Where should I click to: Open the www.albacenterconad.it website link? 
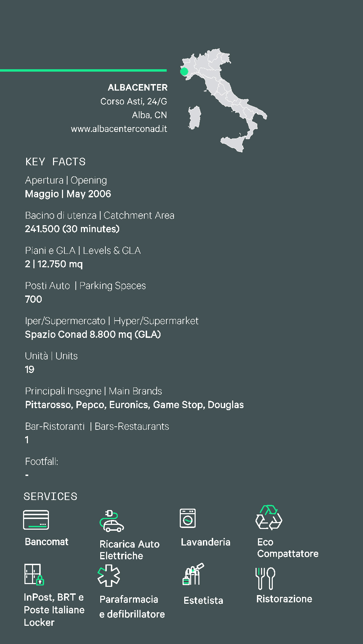[119, 129]
